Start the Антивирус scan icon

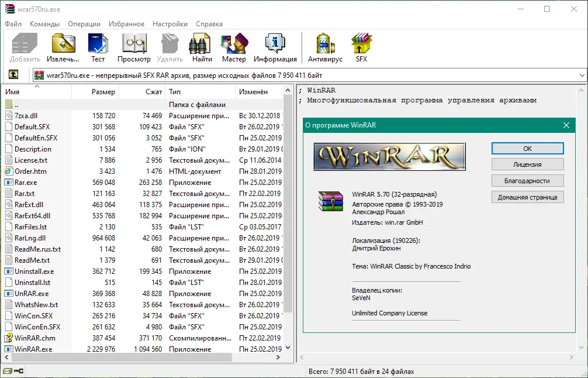325,43
